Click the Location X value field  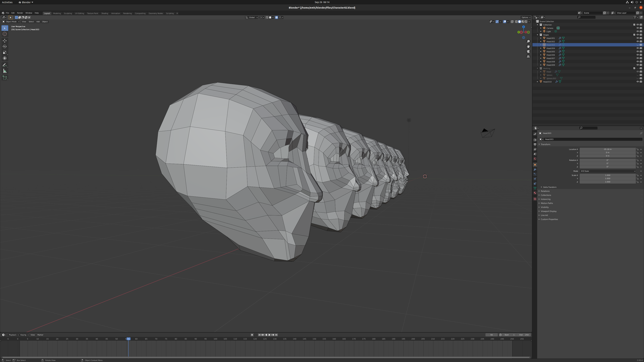(607, 149)
